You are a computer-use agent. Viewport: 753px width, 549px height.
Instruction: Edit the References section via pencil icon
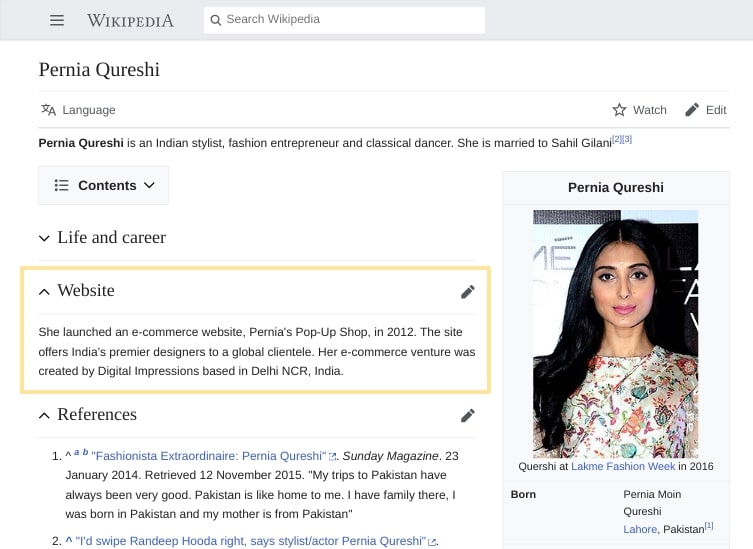[467, 416]
